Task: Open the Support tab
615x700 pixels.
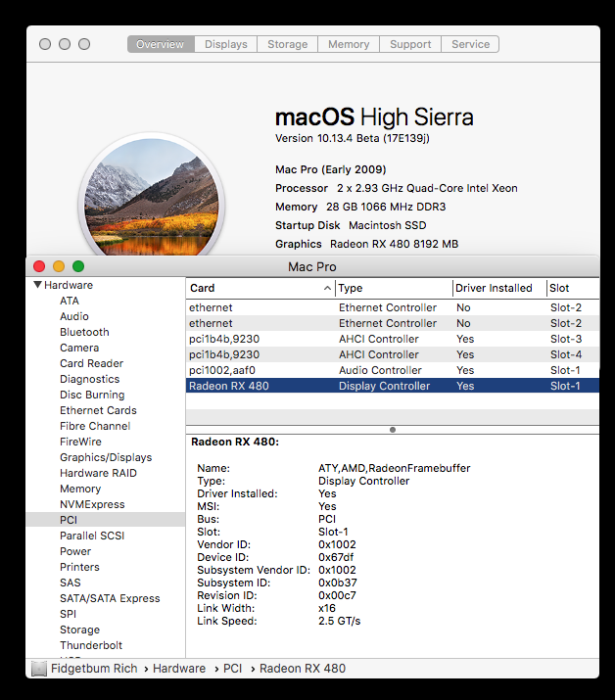Action: pyautogui.click(x=410, y=44)
